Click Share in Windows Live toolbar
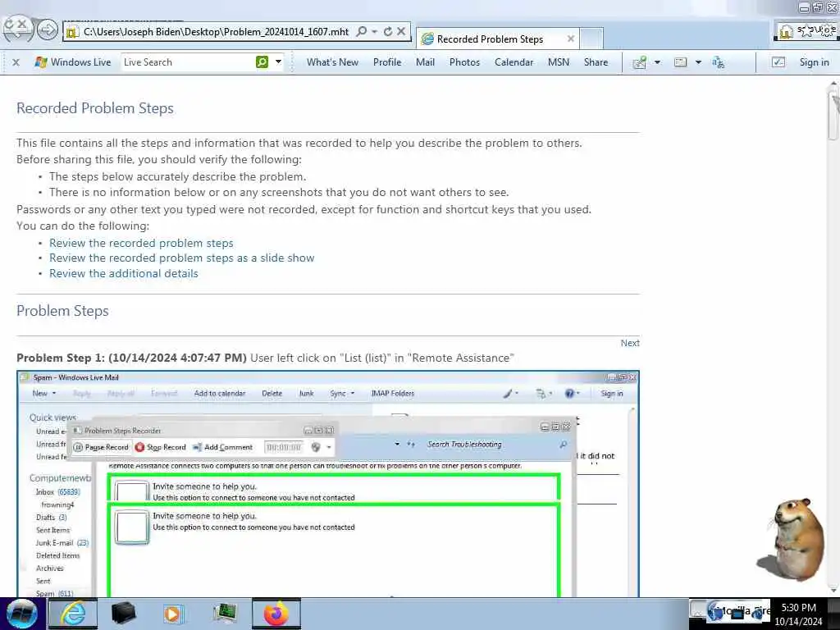The image size is (840, 630). (596, 62)
